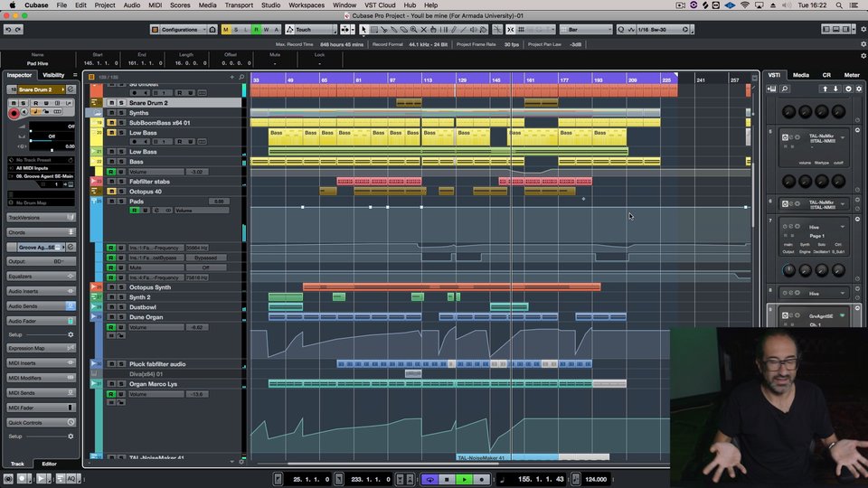Switch to the Media tab in right zone
This screenshot has height=488, width=868.
(x=800, y=75)
